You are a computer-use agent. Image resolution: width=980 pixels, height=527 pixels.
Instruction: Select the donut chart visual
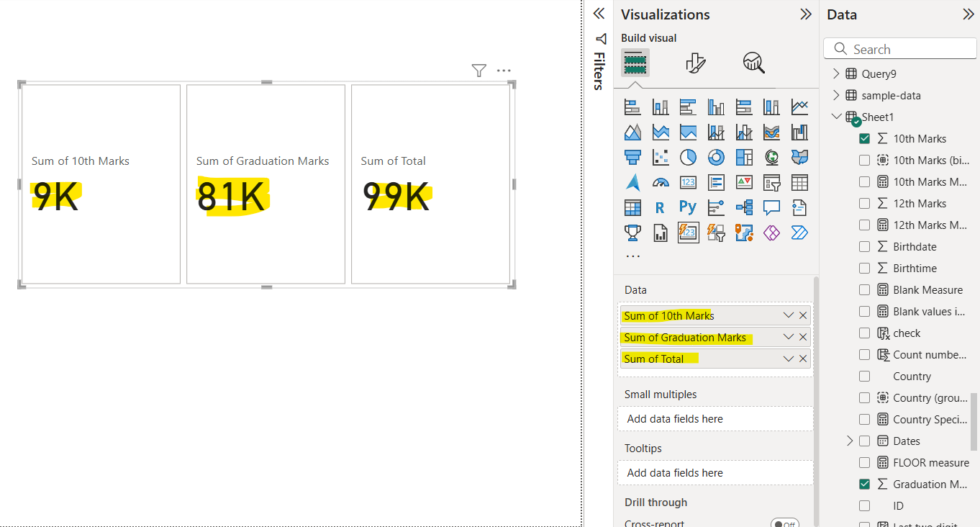coord(716,157)
